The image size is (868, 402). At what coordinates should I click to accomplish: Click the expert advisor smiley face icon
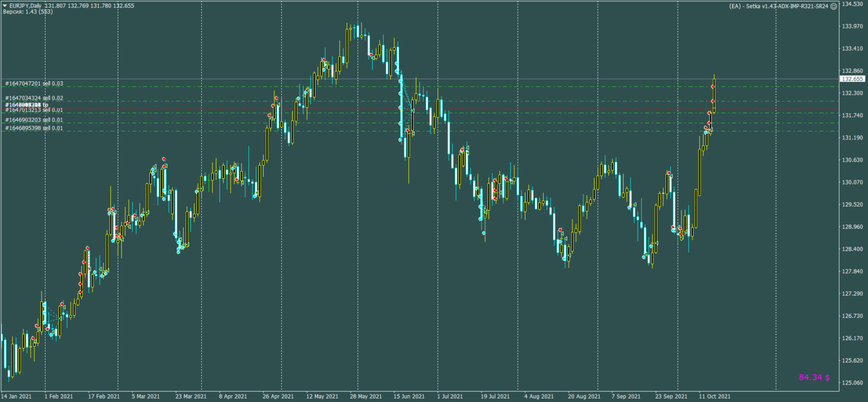pyautogui.click(x=834, y=6)
